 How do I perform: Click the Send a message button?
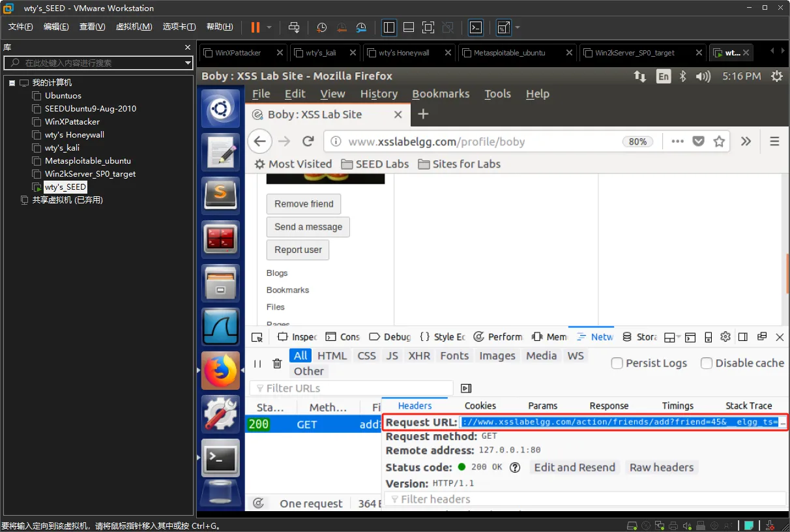tap(308, 227)
